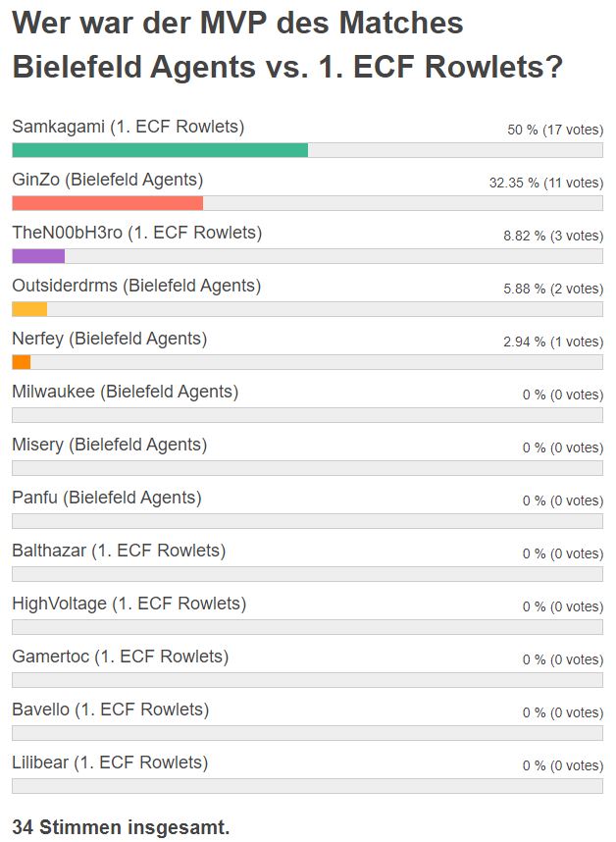Click the TheN00bH3ro (1. ECF Rowlets) label
This screenshot has height=842, width=616.
pyautogui.click(x=137, y=233)
